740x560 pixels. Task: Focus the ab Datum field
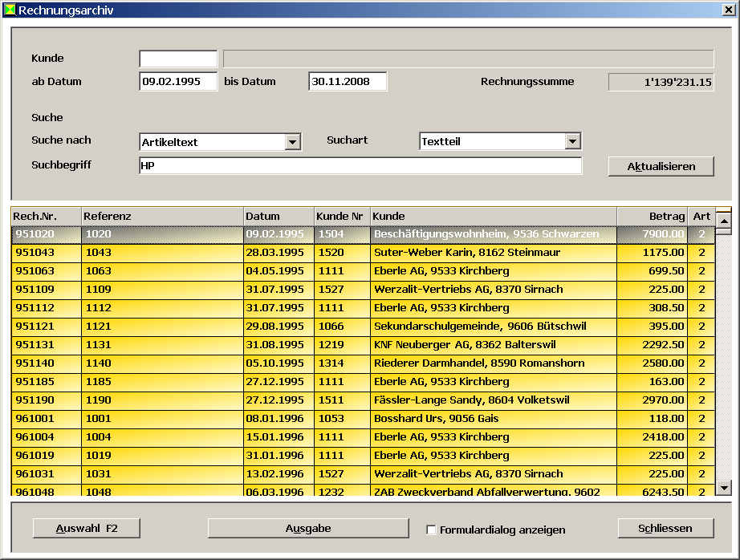pyautogui.click(x=178, y=81)
